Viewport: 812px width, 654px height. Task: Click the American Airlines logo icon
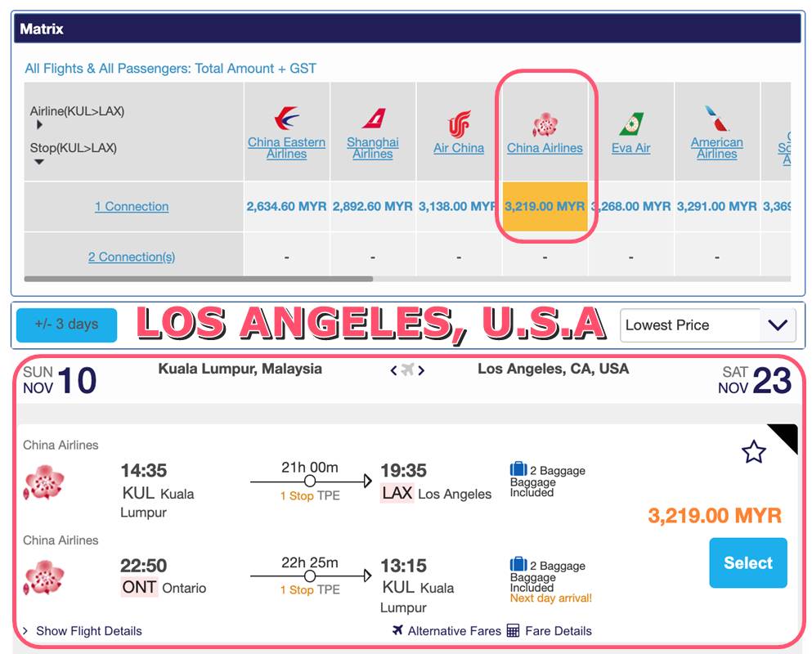[716, 118]
